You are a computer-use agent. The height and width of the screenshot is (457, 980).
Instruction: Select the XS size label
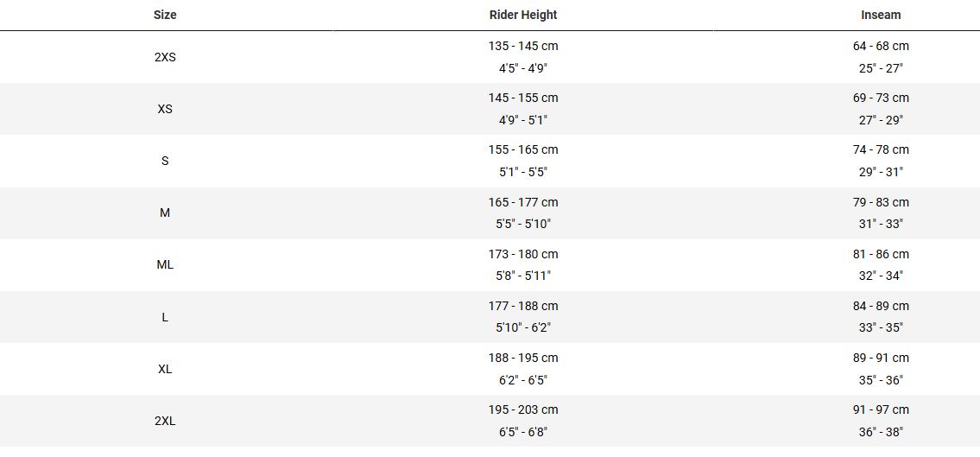pyautogui.click(x=165, y=109)
